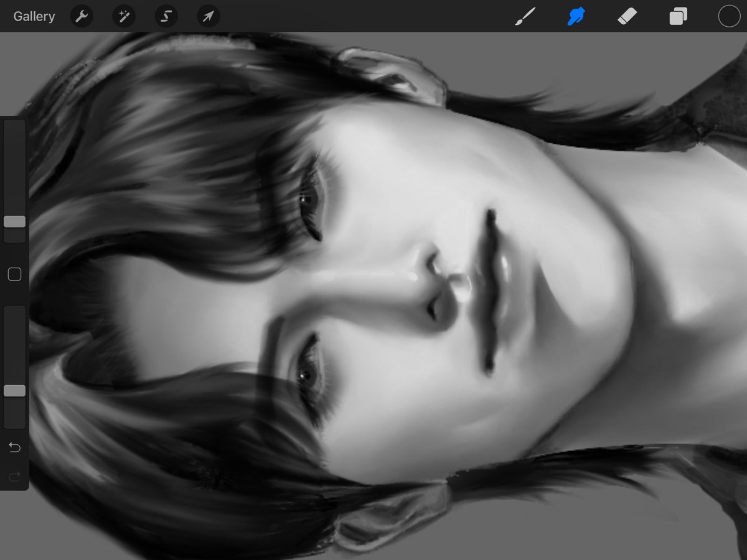Open the active color picker circle
The image size is (747, 560).
click(x=729, y=17)
